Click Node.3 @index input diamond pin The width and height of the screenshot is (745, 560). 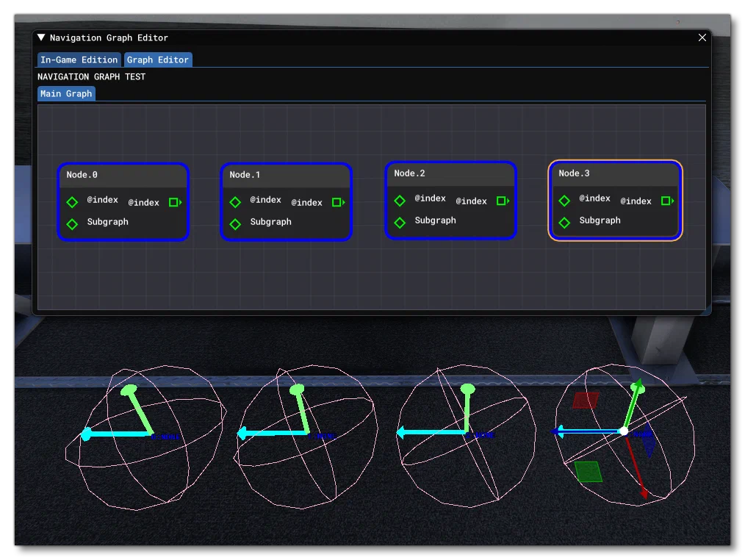click(564, 201)
